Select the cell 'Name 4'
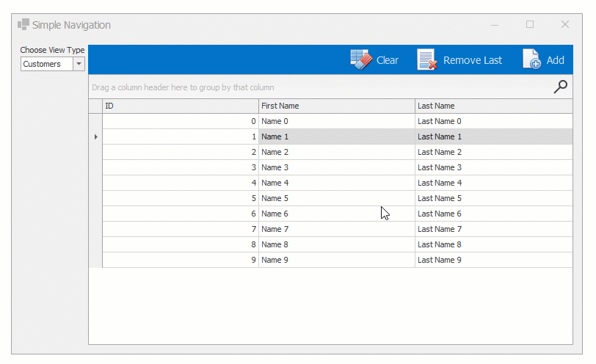The width and height of the screenshot is (596, 364). 336,183
